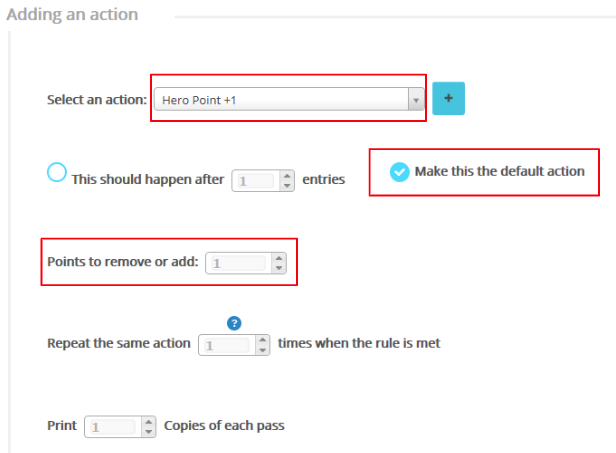Click the entries count input field

(x=254, y=181)
